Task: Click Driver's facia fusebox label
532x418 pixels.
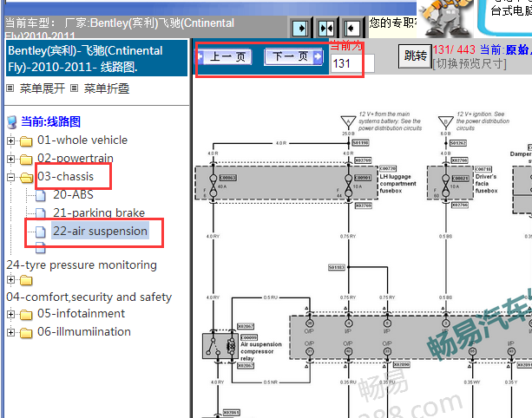Action: (486, 184)
